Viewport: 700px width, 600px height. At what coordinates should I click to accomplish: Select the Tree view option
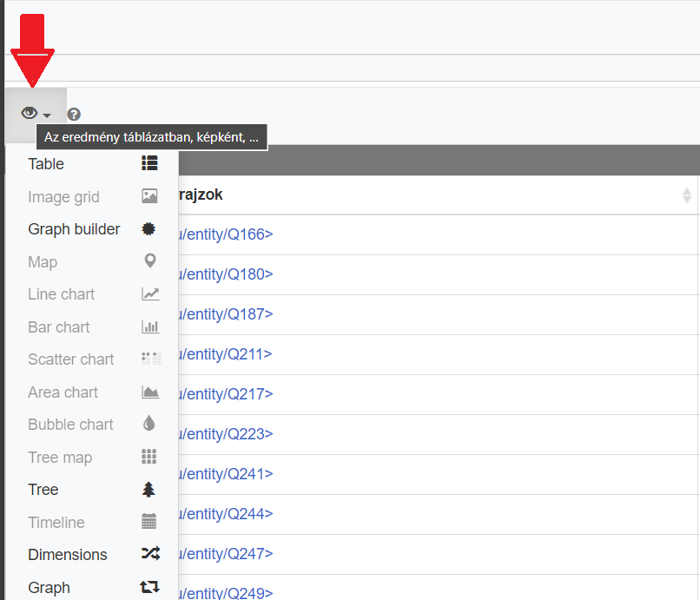[43, 490]
